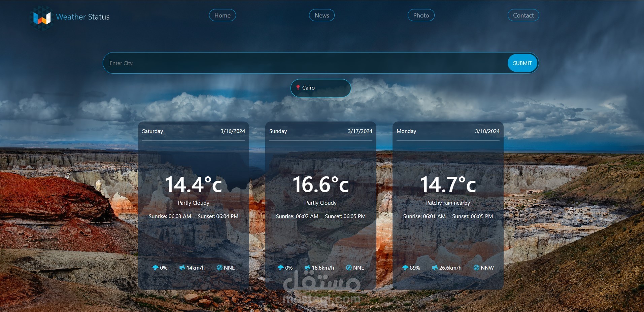The height and width of the screenshot is (312, 644).
Task: Click the compass icon on Saturday card
Action: [x=219, y=268]
